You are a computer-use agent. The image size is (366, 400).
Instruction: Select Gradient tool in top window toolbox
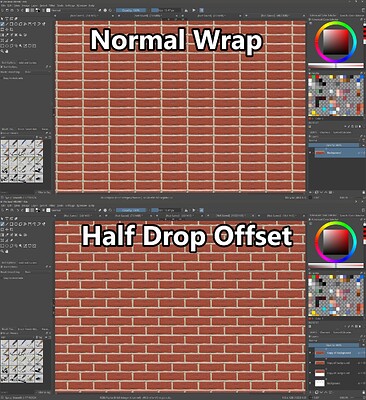(2, 35)
